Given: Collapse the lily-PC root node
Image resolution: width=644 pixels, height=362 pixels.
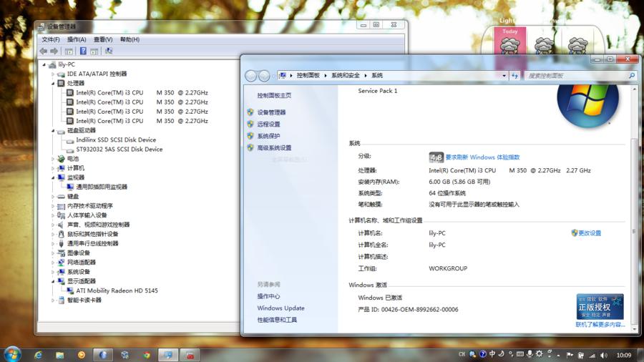Looking at the screenshot, I should [x=44, y=64].
